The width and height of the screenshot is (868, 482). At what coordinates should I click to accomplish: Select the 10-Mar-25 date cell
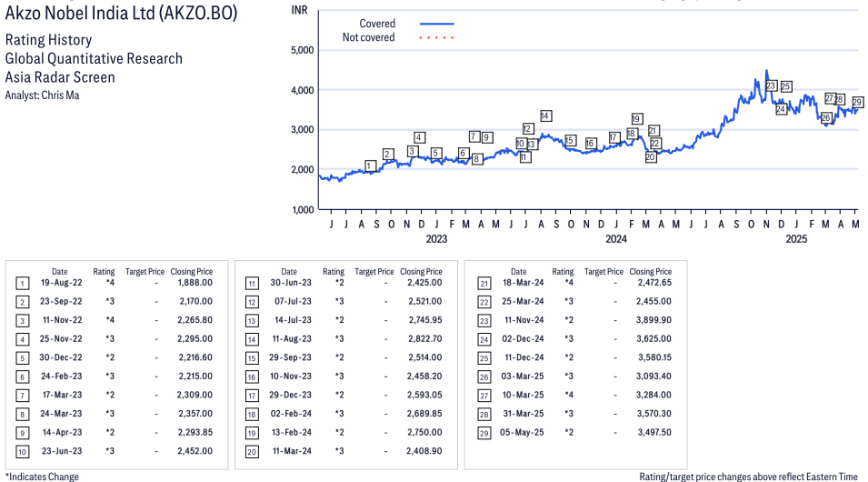click(x=524, y=395)
